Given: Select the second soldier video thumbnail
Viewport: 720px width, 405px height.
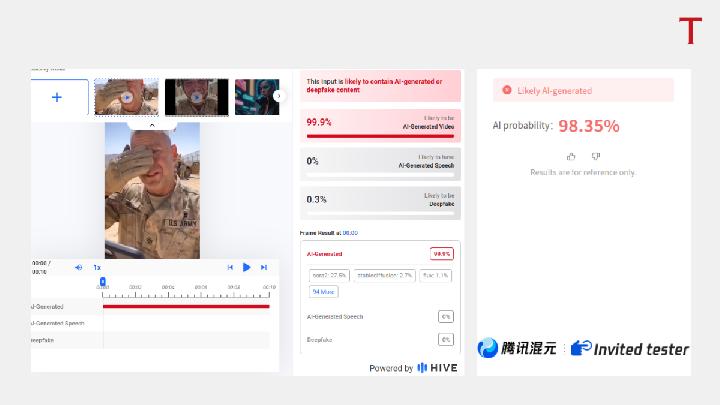Looking at the screenshot, I should pyautogui.click(x=196, y=97).
